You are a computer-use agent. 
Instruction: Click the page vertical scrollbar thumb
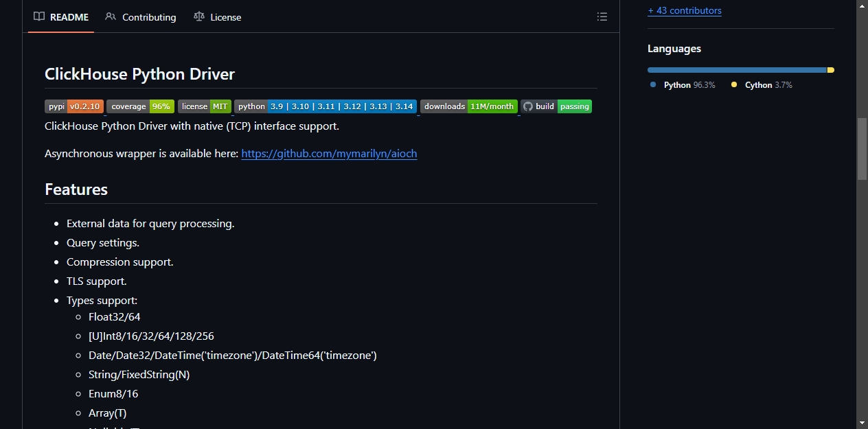click(x=862, y=148)
